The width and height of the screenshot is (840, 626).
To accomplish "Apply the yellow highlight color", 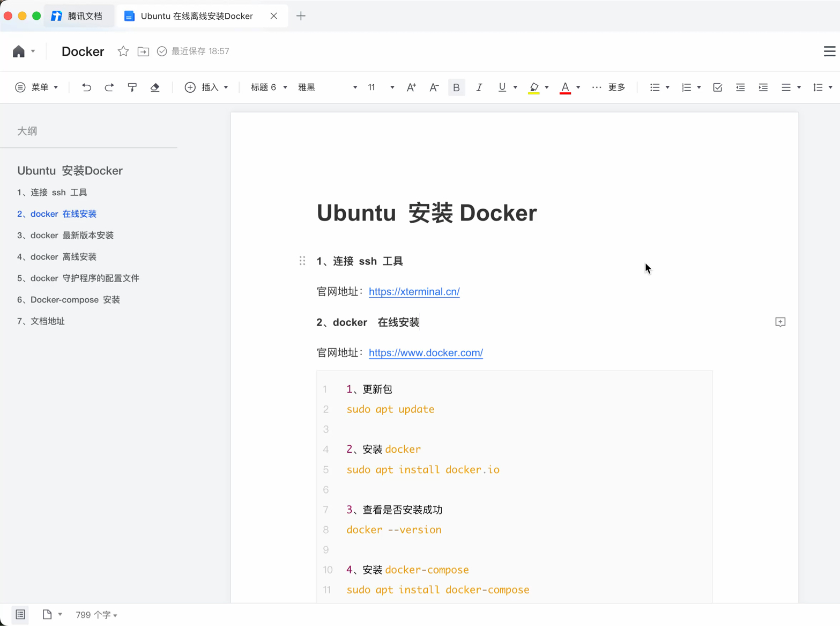I will [534, 87].
